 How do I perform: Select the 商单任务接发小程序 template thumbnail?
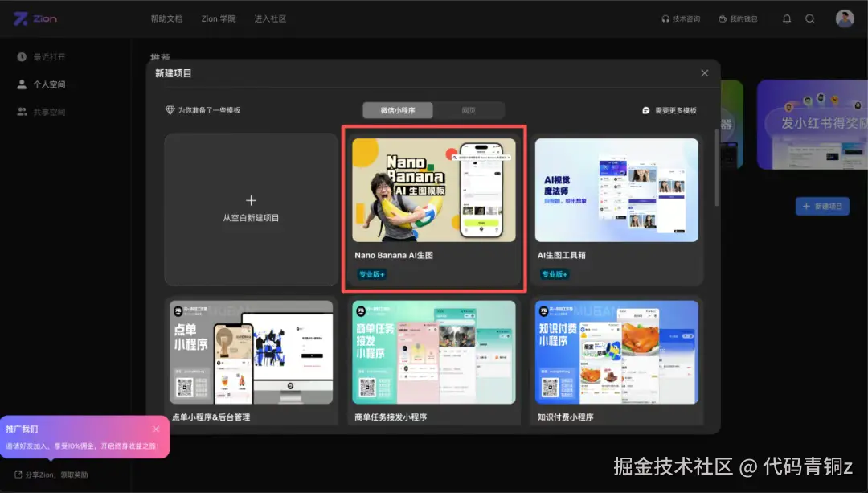coord(434,352)
